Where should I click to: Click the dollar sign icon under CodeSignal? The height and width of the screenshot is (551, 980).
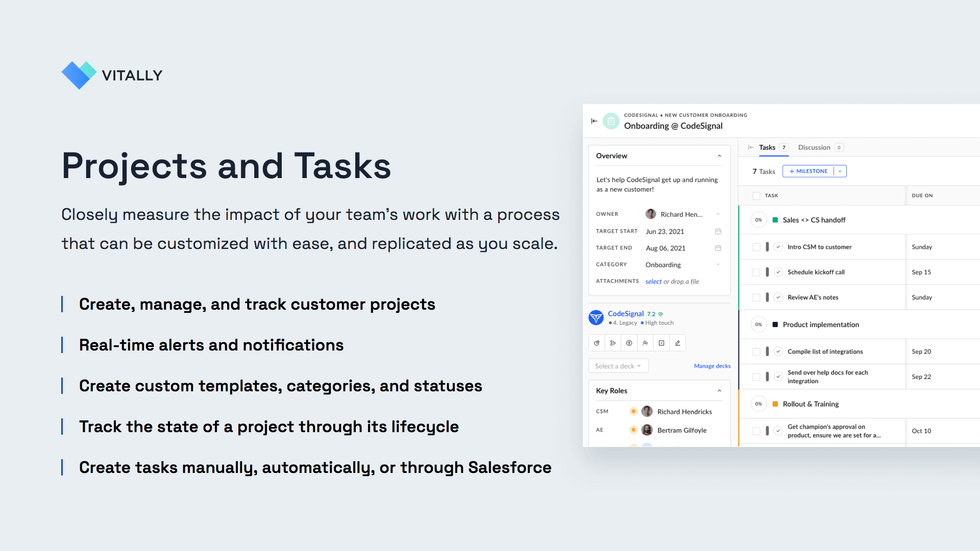629,343
